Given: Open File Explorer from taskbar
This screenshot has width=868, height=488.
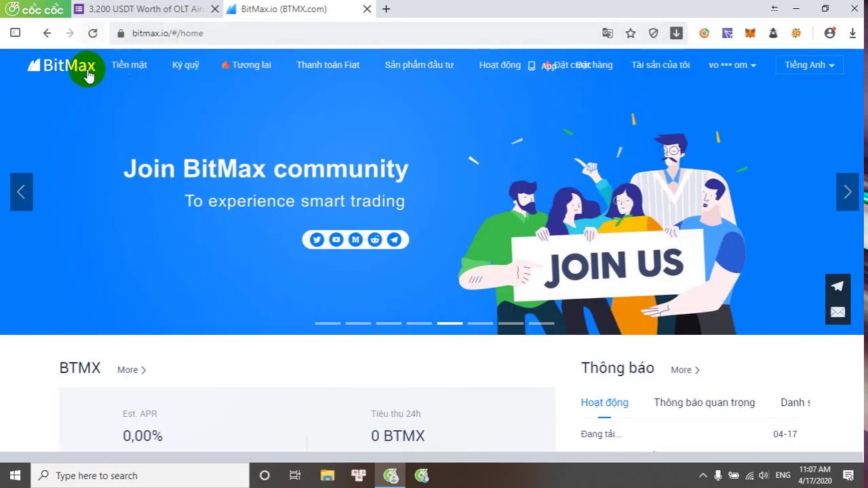Looking at the screenshot, I should [327, 475].
